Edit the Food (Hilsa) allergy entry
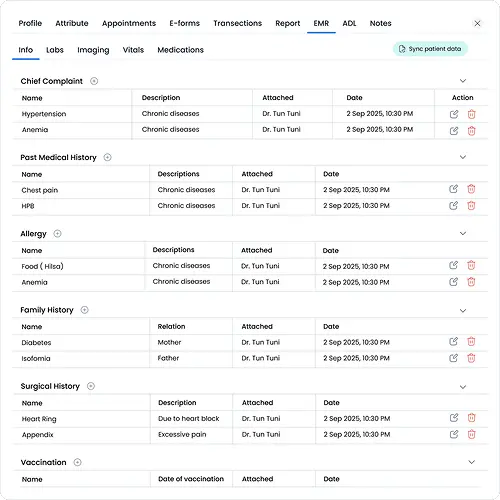Image resolution: width=500 pixels, height=500 pixels. (x=453, y=265)
